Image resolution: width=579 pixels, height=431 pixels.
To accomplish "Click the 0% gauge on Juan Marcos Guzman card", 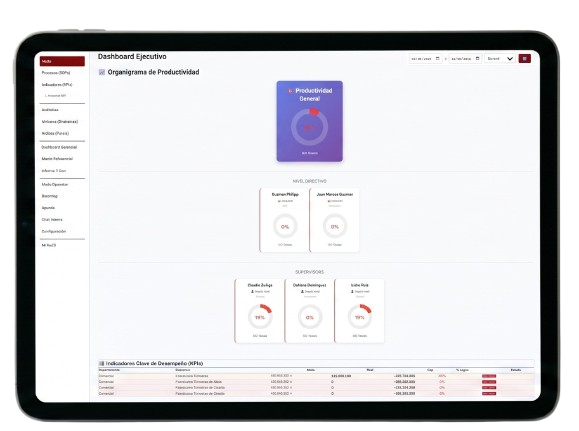I will pyautogui.click(x=335, y=226).
